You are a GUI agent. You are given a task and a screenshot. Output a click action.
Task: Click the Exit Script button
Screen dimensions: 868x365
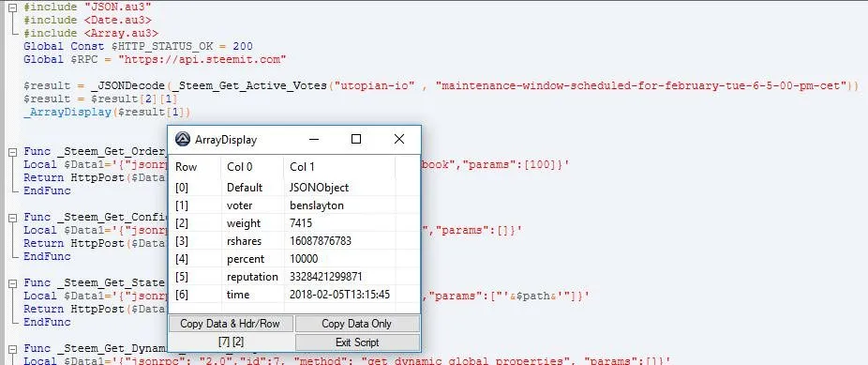coord(357,342)
